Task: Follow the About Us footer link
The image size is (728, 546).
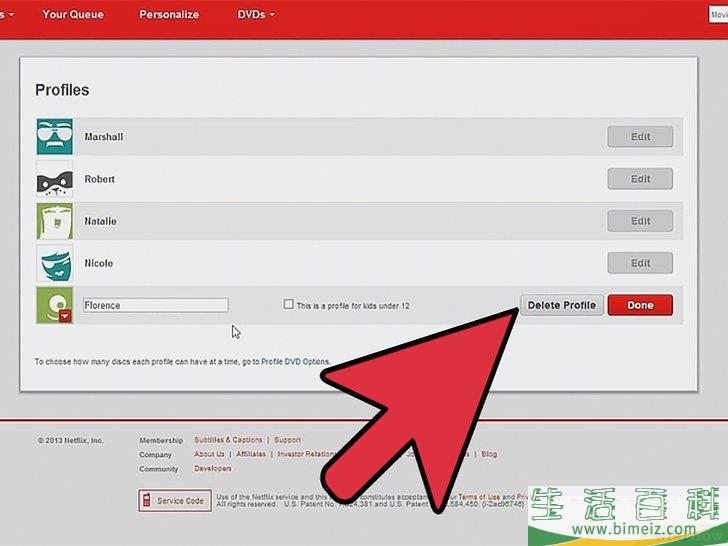Action: [209, 454]
